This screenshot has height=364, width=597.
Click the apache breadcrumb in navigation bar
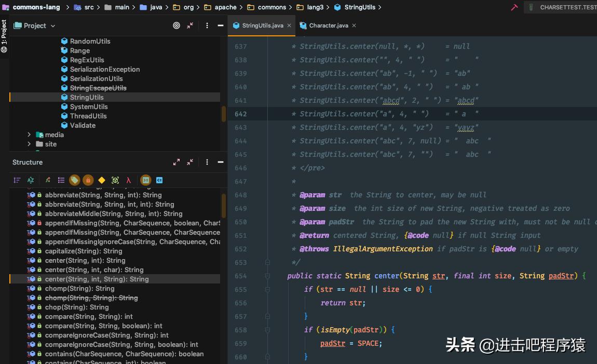click(x=225, y=7)
